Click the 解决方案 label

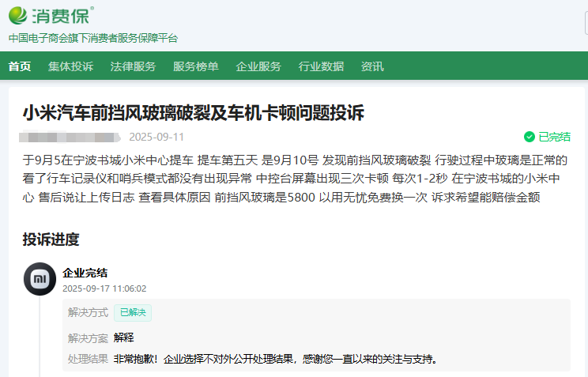(88, 338)
